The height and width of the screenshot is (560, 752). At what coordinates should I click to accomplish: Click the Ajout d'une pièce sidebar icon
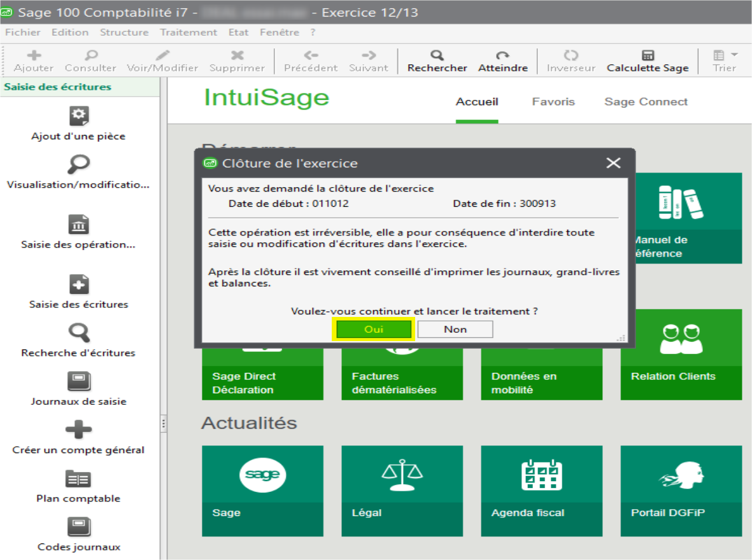(78, 116)
